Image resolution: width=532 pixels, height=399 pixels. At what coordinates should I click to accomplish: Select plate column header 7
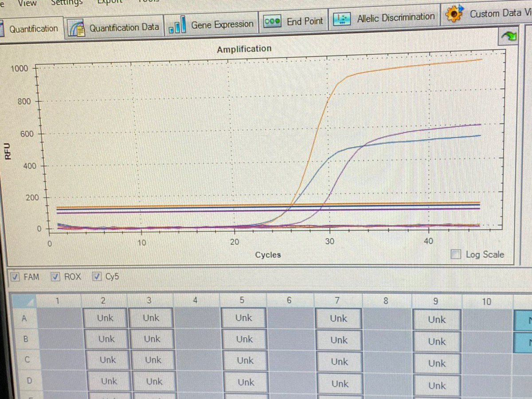coord(337,300)
